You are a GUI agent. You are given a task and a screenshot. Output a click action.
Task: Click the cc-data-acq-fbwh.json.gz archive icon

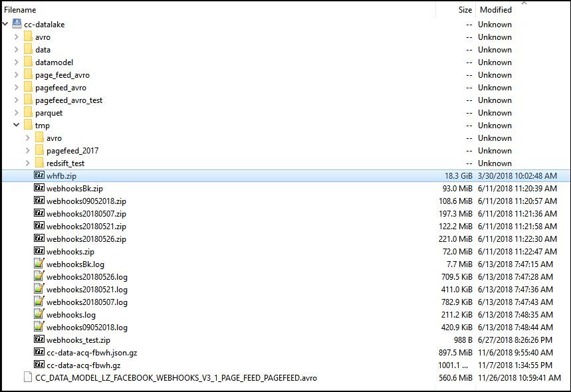(x=39, y=353)
